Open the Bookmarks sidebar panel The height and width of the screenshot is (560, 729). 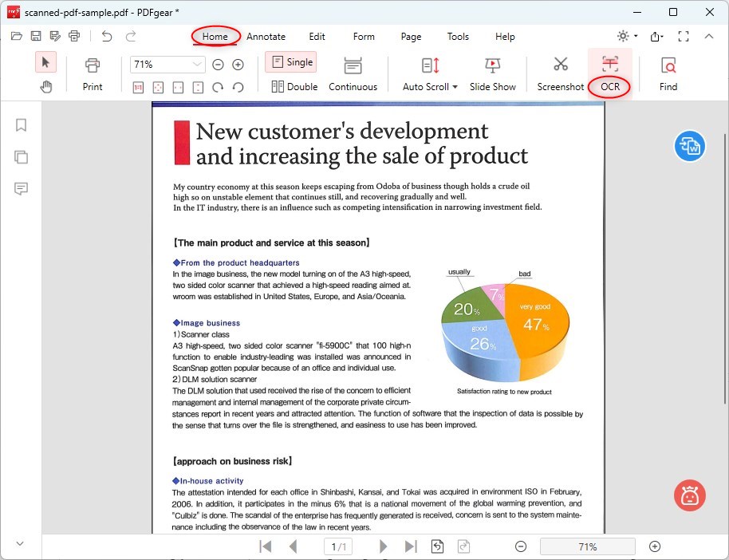point(21,125)
